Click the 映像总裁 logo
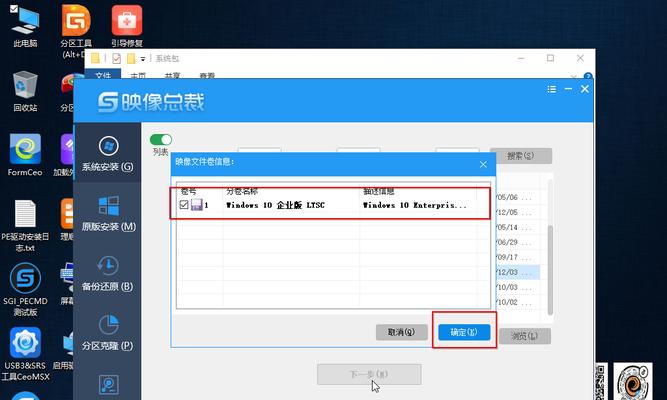The height and width of the screenshot is (400, 667). (x=151, y=102)
